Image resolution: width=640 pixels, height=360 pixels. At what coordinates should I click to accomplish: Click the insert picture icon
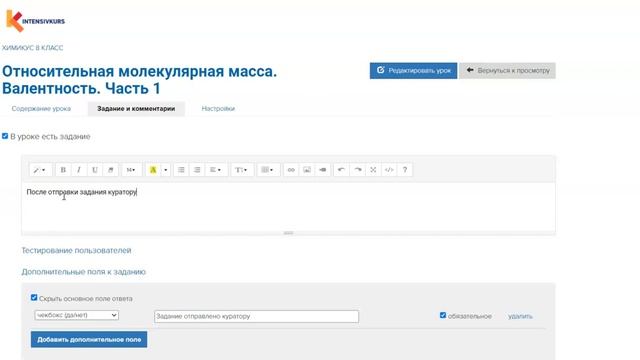tap(307, 170)
